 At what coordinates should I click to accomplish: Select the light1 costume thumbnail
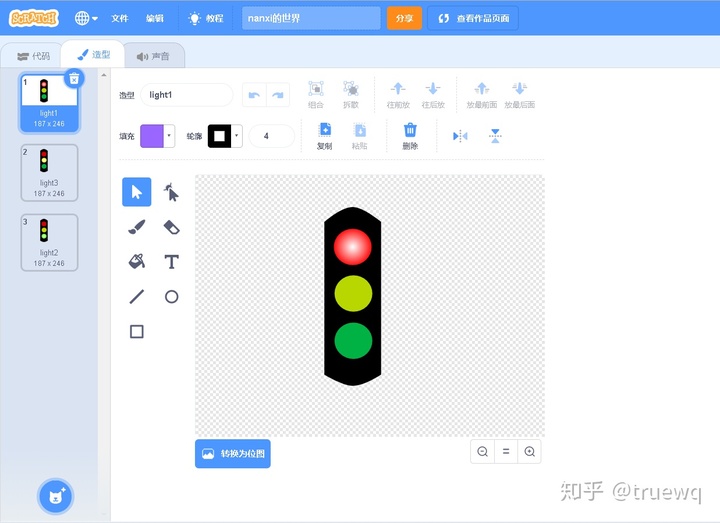point(49,103)
